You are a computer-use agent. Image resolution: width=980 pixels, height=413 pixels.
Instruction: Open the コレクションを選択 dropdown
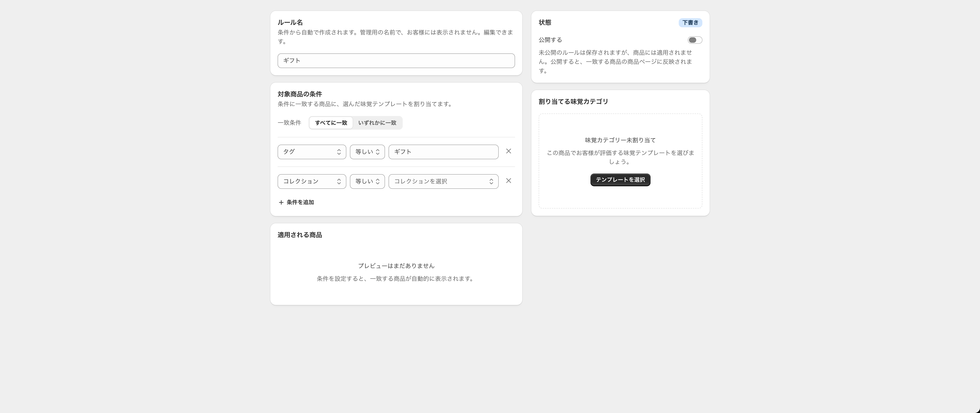pyautogui.click(x=443, y=181)
